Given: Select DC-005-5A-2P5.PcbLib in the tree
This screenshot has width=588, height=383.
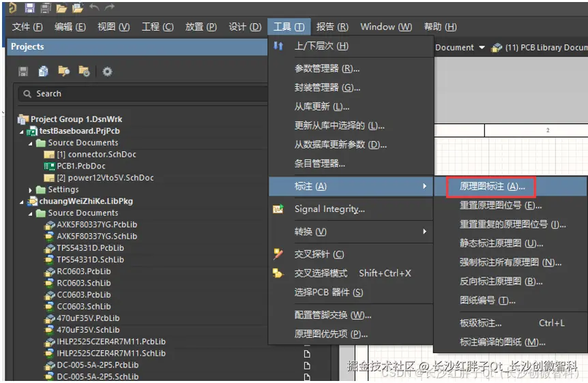Looking at the screenshot, I should pyautogui.click(x=98, y=365).
